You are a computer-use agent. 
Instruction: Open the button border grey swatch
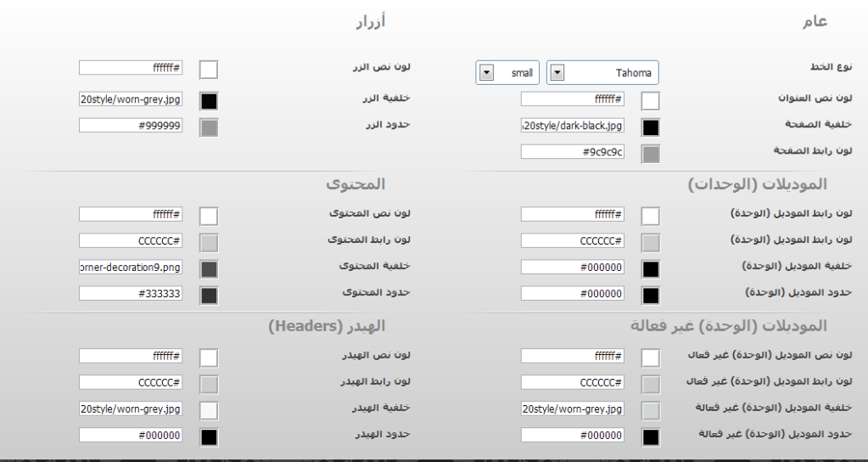tap(209, 127)
